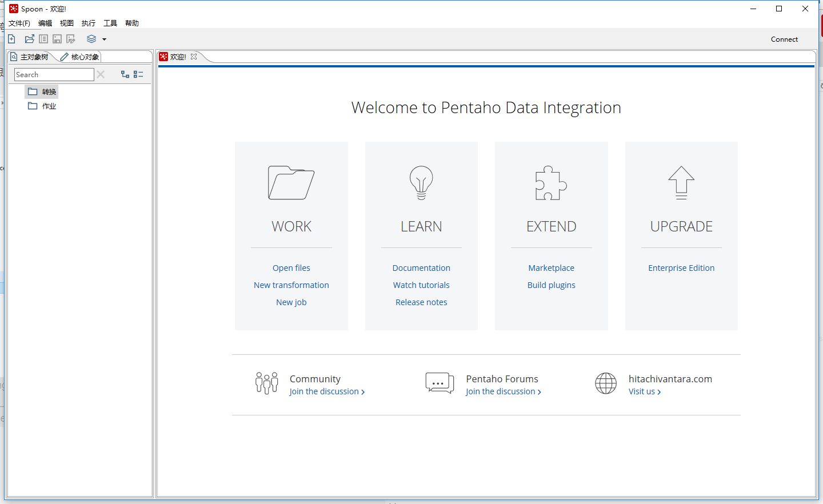Switch to the 主对象树 tab
The height and width of the screenshot is (504, 823).
[x=30, y=57]
